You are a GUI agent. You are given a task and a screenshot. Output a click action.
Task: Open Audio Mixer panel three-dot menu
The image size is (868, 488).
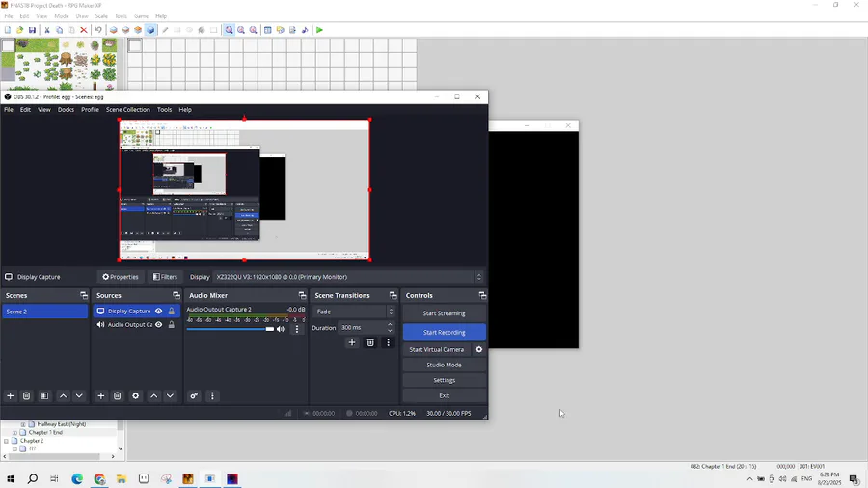(x=212, y=395)
